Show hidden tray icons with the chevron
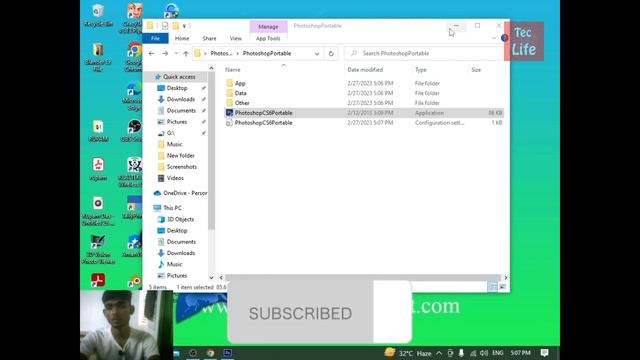 point(439,353)
